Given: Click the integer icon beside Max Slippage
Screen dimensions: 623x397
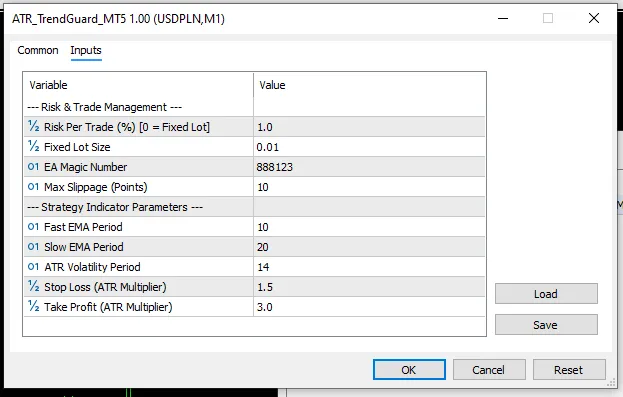Looking at the screenshot, I should tap(33, 186).
